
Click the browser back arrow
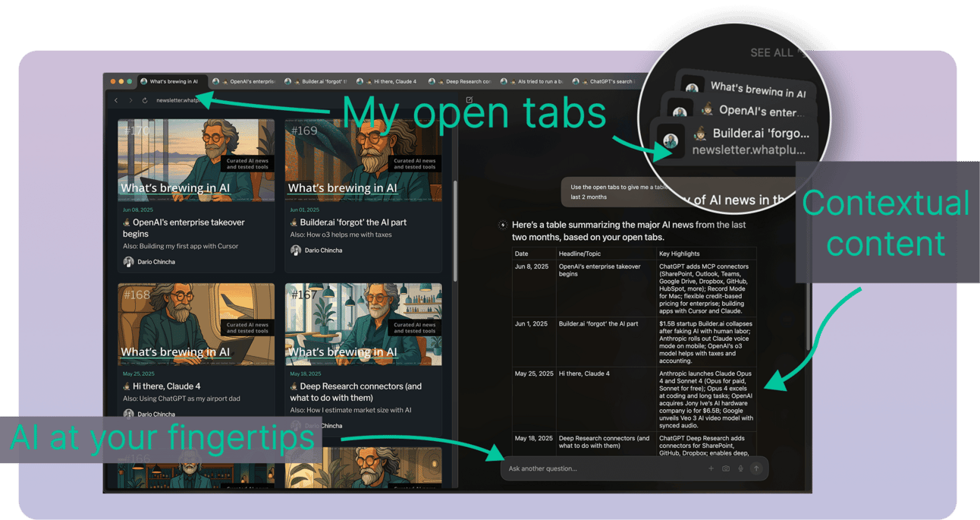tap(116, 100)
